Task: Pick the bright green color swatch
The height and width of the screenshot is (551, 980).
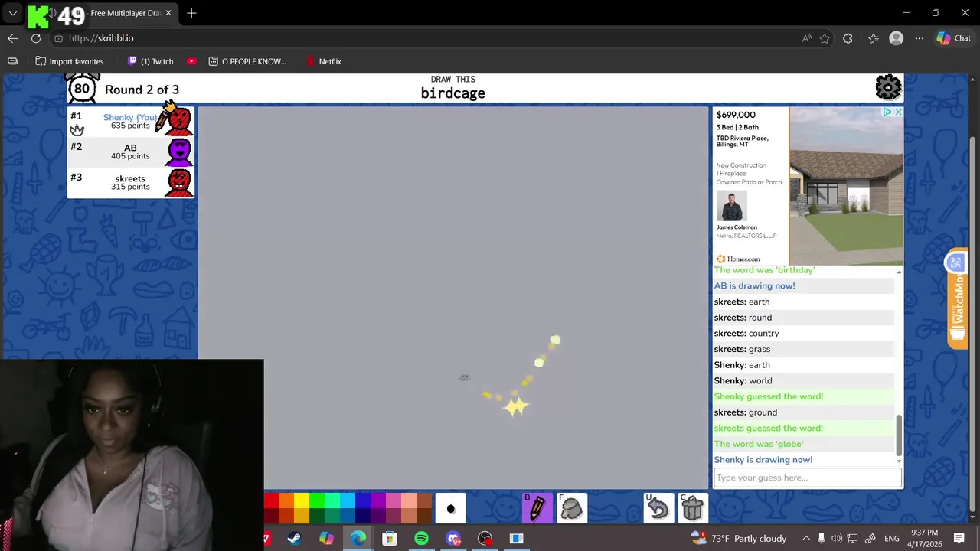Action: coord(317,500)
